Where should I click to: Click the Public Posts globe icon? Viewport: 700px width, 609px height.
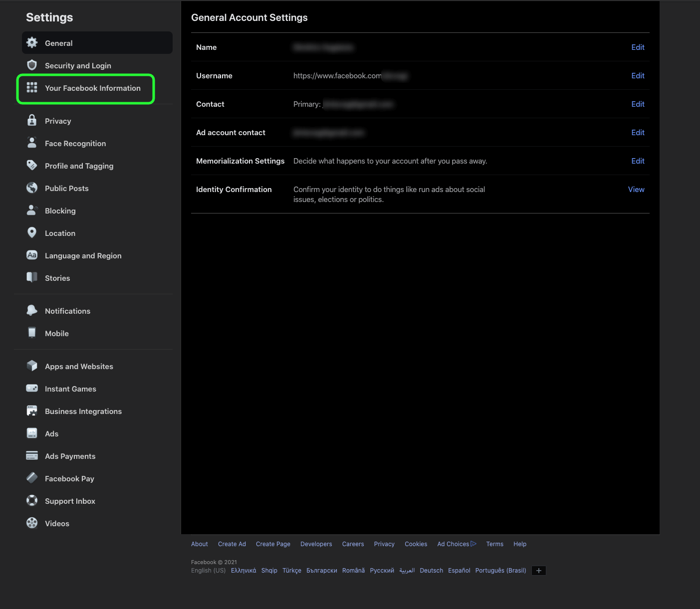[32, 188]
